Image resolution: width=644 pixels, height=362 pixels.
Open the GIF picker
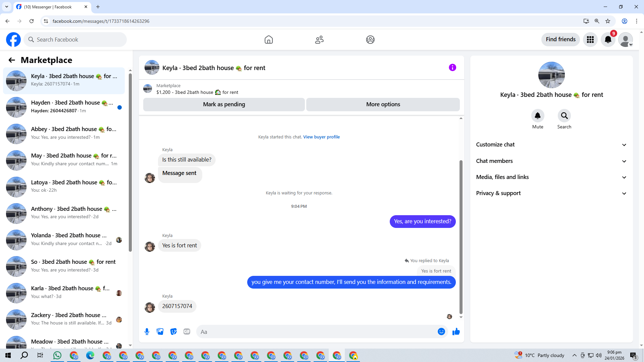pos(187,331)
